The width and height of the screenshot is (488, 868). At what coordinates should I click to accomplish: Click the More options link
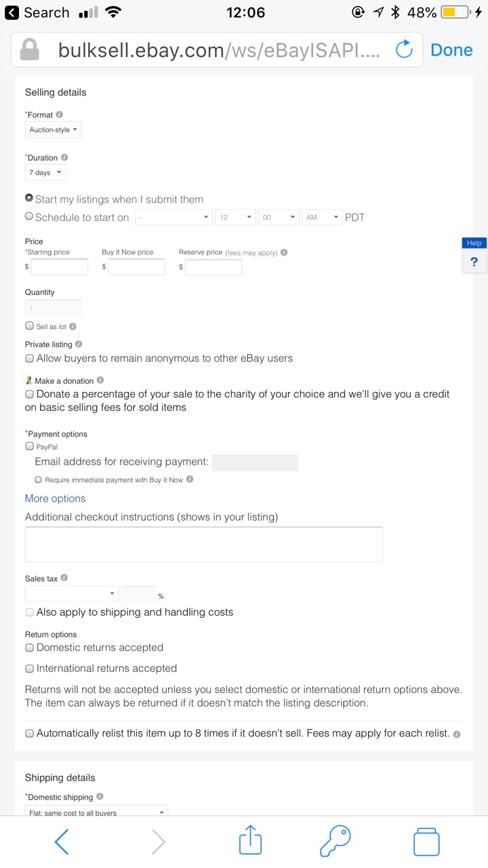[x=55, y=498]
